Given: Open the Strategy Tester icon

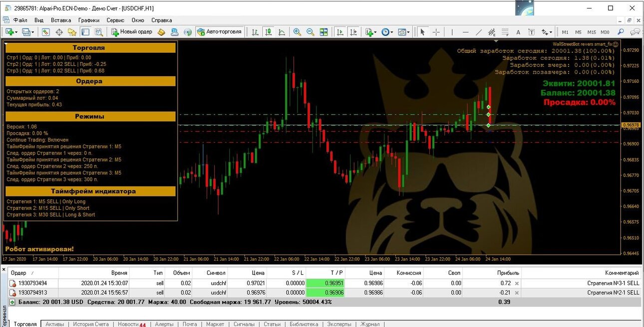Looking at the screenshot, I should pos(98,32).
